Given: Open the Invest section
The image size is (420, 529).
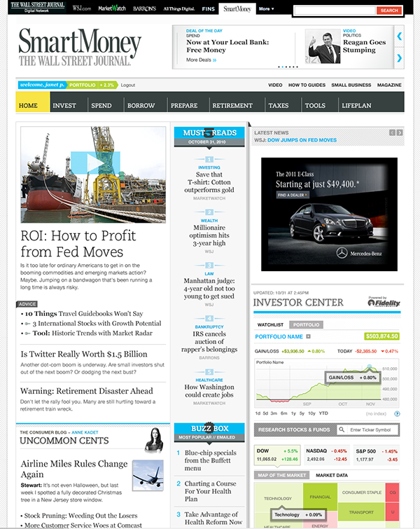Looking at the screenshot, I should pyautogui.click(x=64, y=106).
